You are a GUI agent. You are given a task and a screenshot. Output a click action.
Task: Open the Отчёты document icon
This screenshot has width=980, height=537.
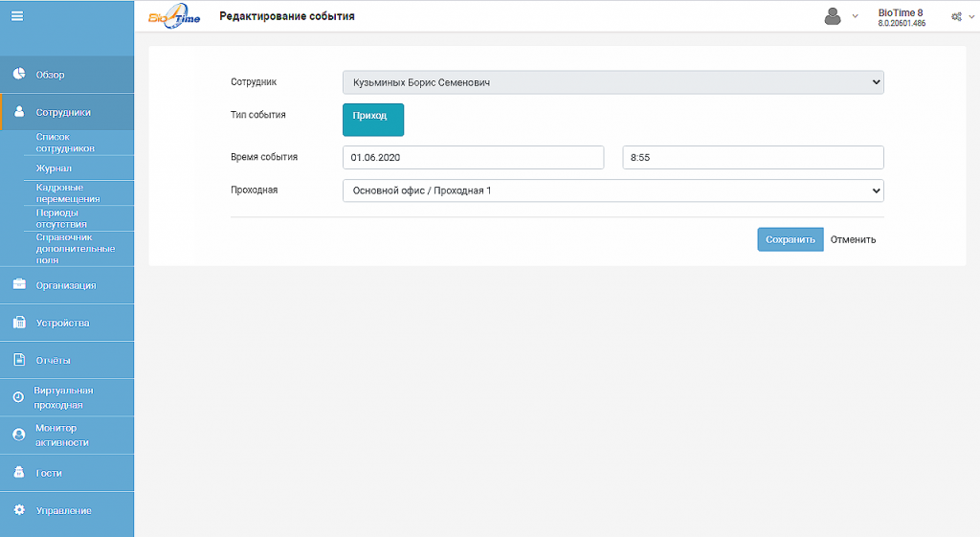coord(19,360)
